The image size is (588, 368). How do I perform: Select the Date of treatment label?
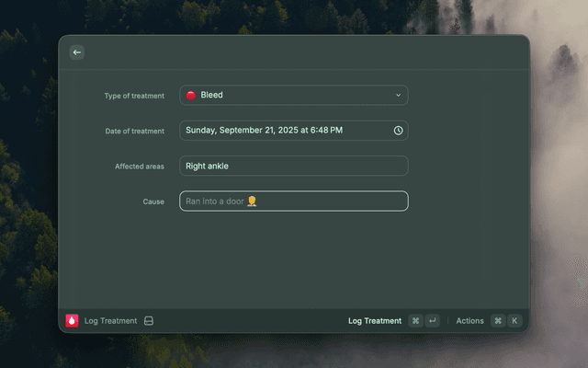134,132
